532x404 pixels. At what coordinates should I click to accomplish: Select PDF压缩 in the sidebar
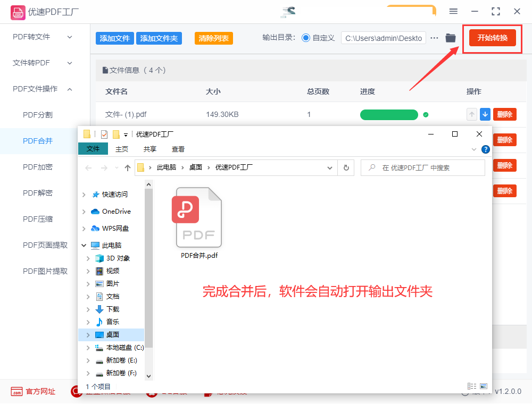click(38, 220)
